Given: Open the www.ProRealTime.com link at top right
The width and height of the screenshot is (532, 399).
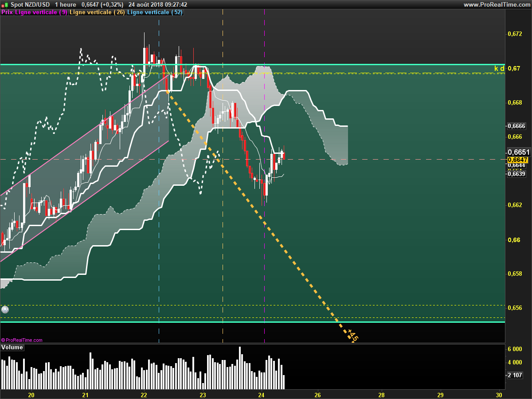Looking at the screenshot, I should point(496,4).
